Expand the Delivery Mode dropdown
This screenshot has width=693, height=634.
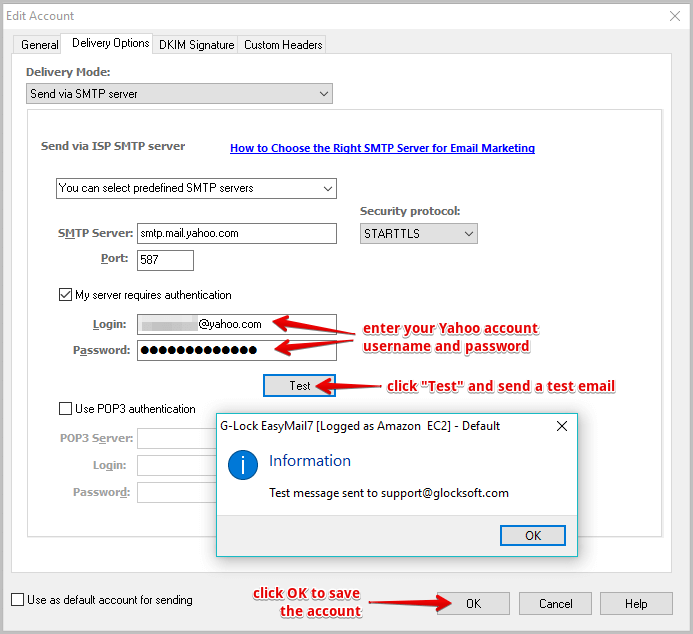pyautogui.click(x=179, y=94)
